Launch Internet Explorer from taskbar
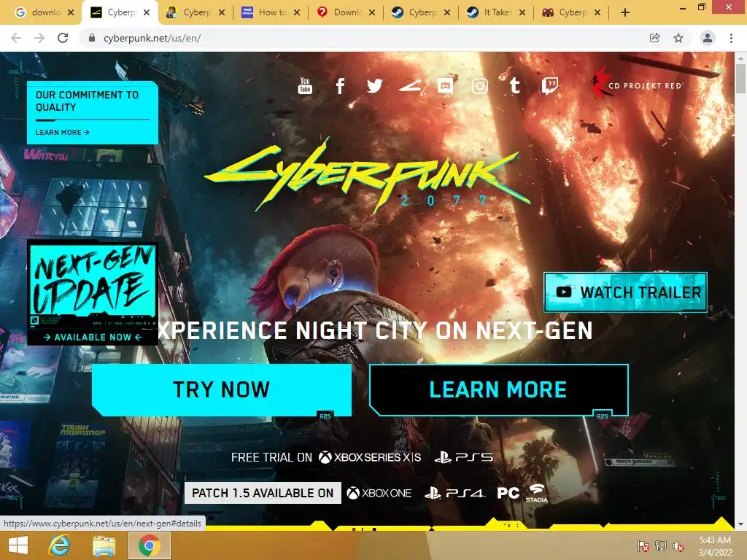 click(59, 545)
